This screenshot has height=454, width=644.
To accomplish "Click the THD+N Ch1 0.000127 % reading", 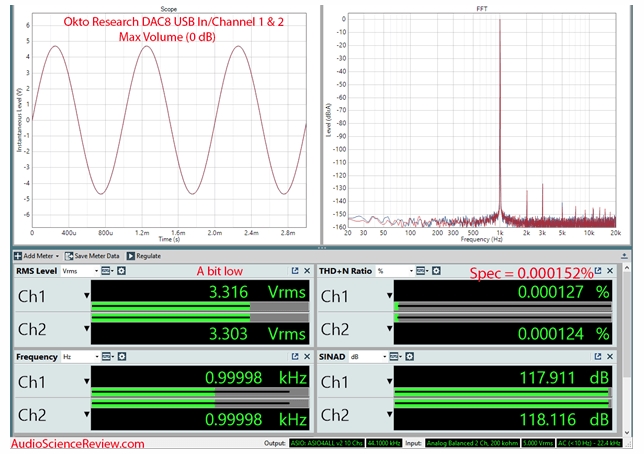I will click(x=564, y=292).
